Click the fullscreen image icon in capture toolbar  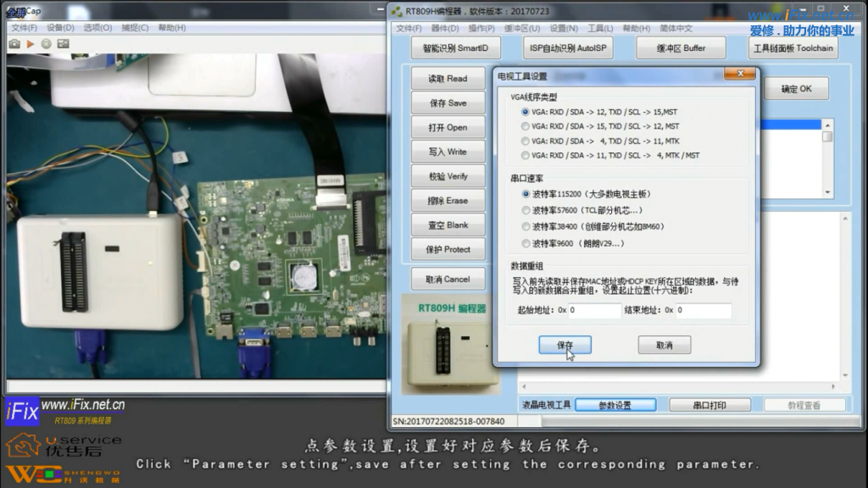click(x=62, y=43)
